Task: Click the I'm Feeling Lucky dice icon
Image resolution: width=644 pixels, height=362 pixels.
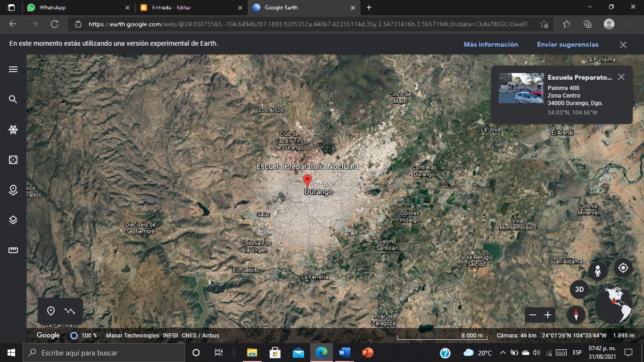Action: coord(13,160)
